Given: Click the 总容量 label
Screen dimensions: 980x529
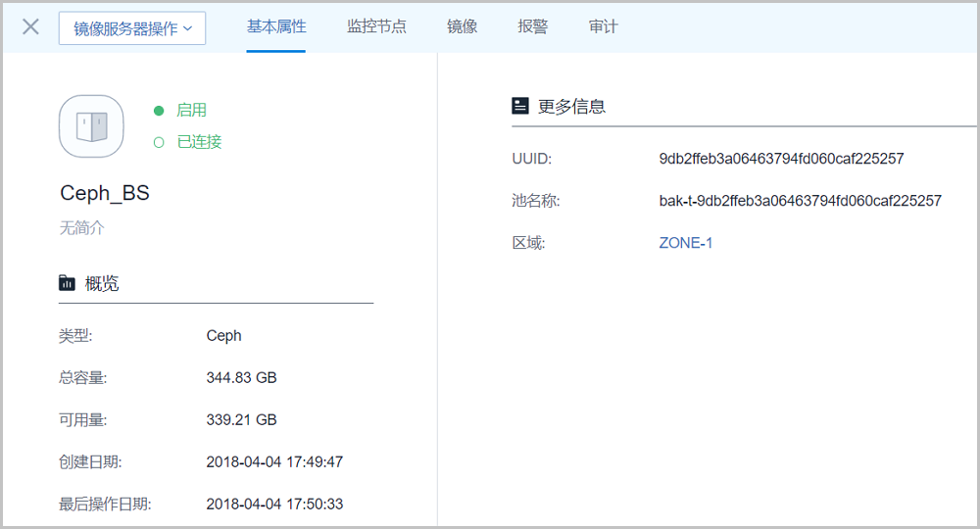Looking at the screenshot, I should (82, 378).
